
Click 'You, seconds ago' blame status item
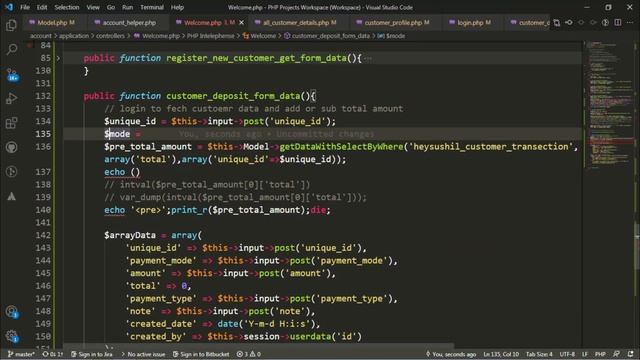(x=451, y=354)
